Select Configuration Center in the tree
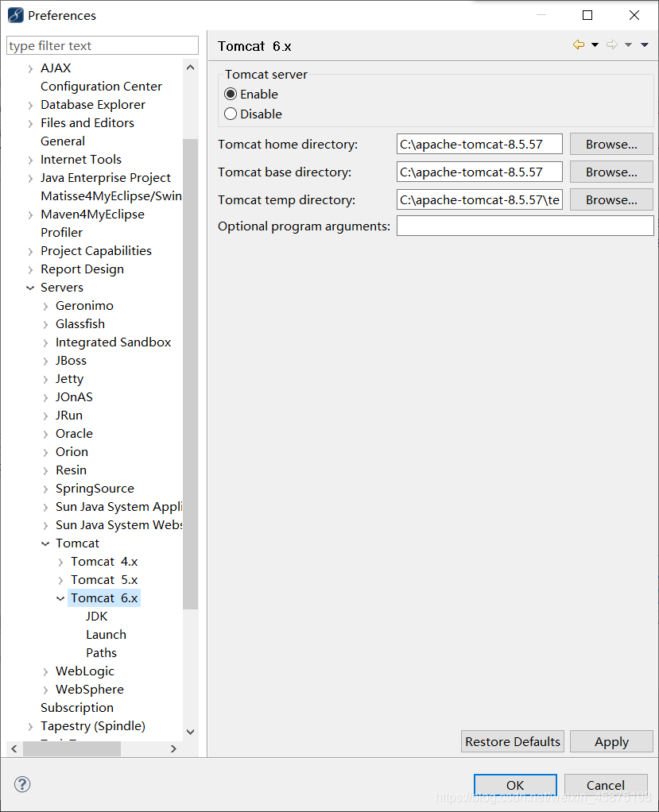This screenshot has width=659, height=812. tap(101, 86)
